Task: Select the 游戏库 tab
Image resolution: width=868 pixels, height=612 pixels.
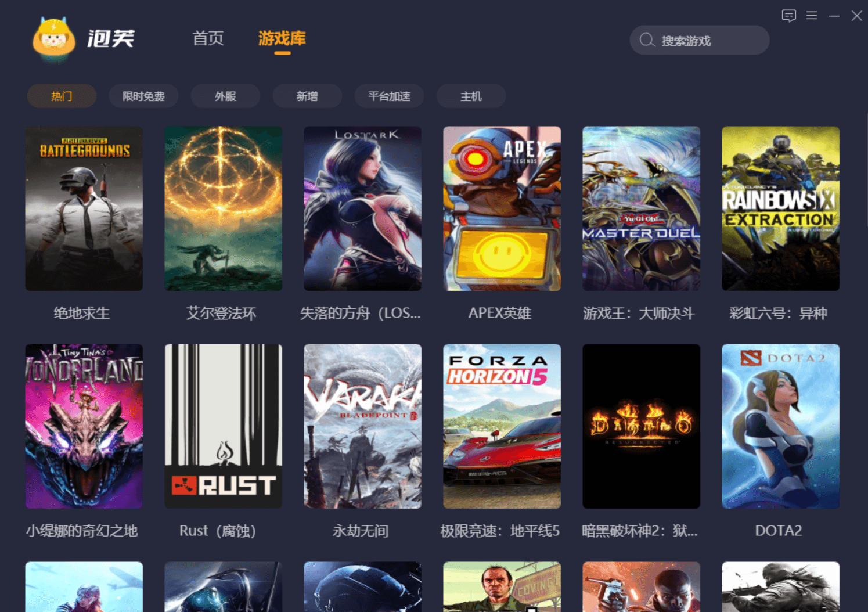Action: 282,38
